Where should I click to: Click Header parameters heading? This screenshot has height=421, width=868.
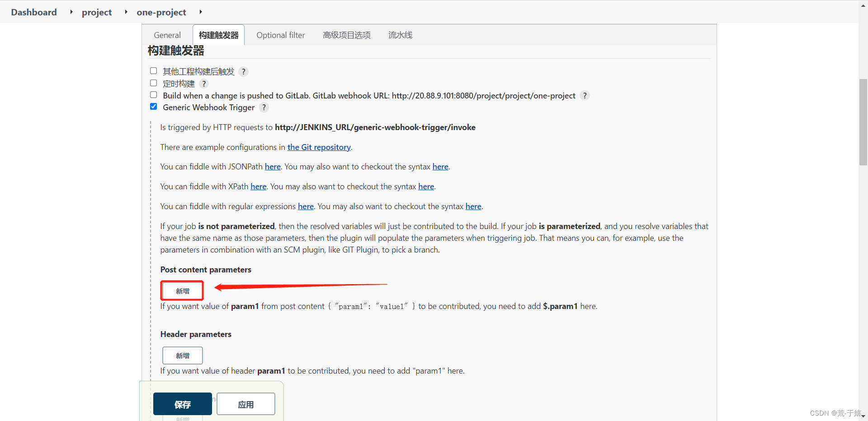(196, 334)
